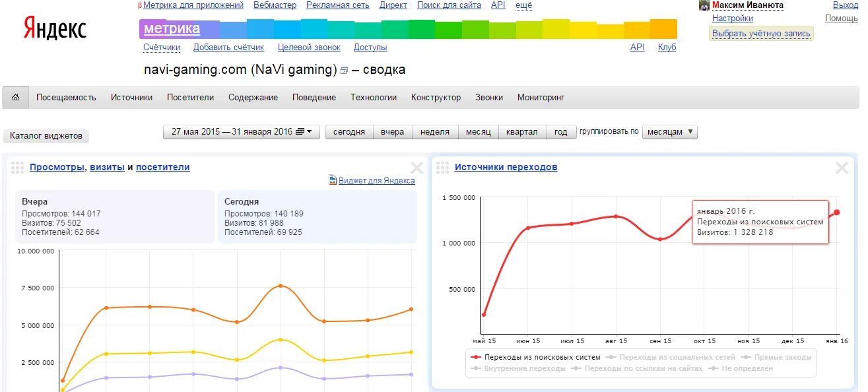Open the посетители link in widget title
This screenshot has height=392, width=868.
pos(163,168)
